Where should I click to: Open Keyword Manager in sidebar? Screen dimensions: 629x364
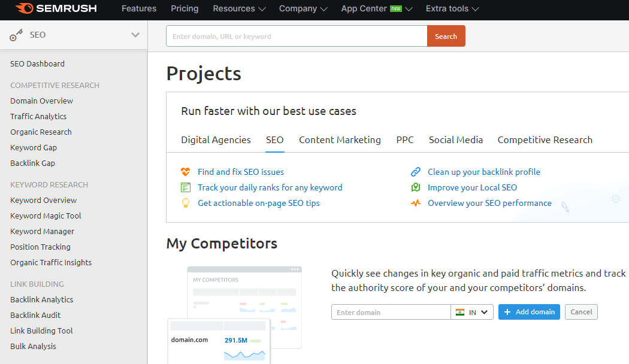click(x=42, y=232)
